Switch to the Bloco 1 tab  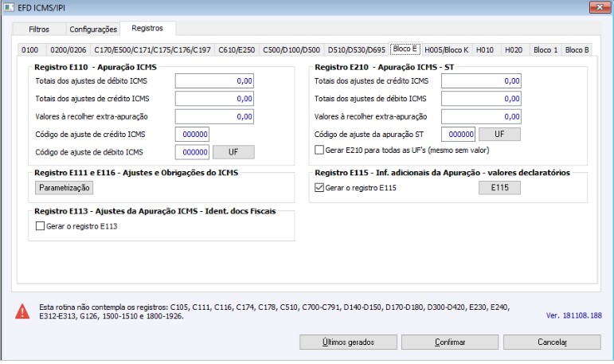point(546,49)
